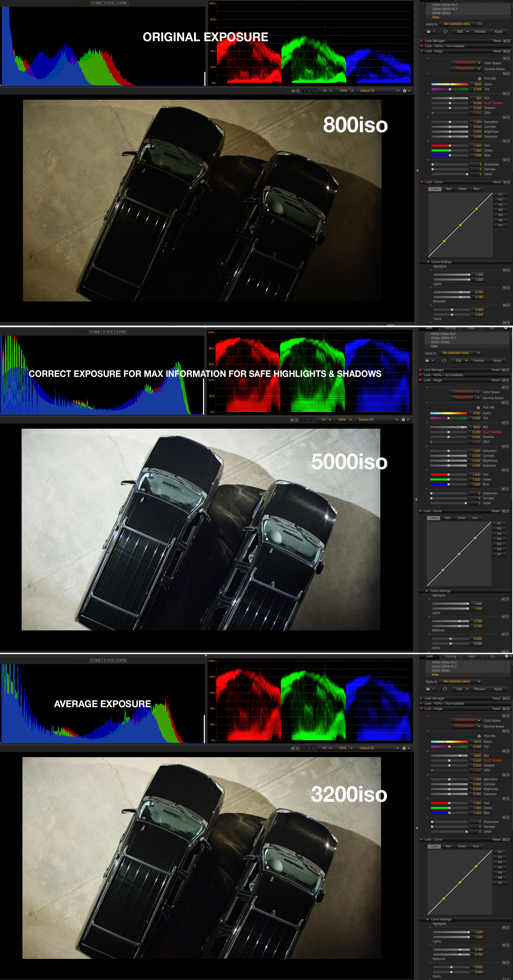Expand Look Manager section in the 5000iso panel

point(420,370)
